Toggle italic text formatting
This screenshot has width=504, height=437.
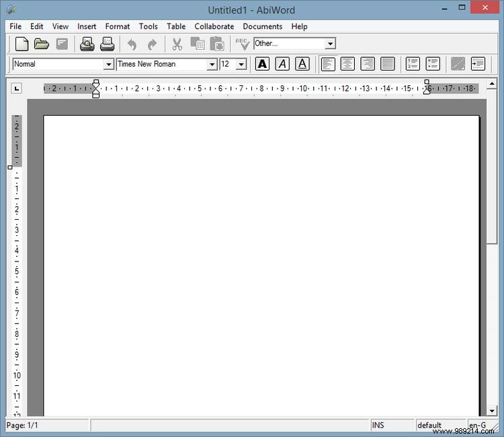(x=282, y=64)
